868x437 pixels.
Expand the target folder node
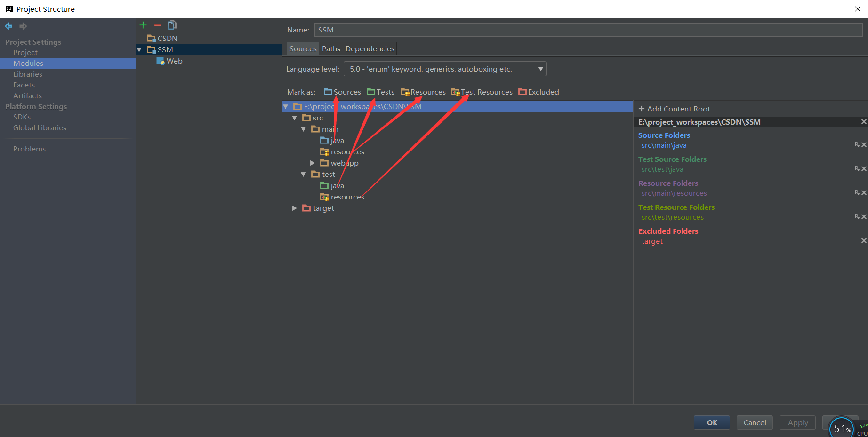295,208
